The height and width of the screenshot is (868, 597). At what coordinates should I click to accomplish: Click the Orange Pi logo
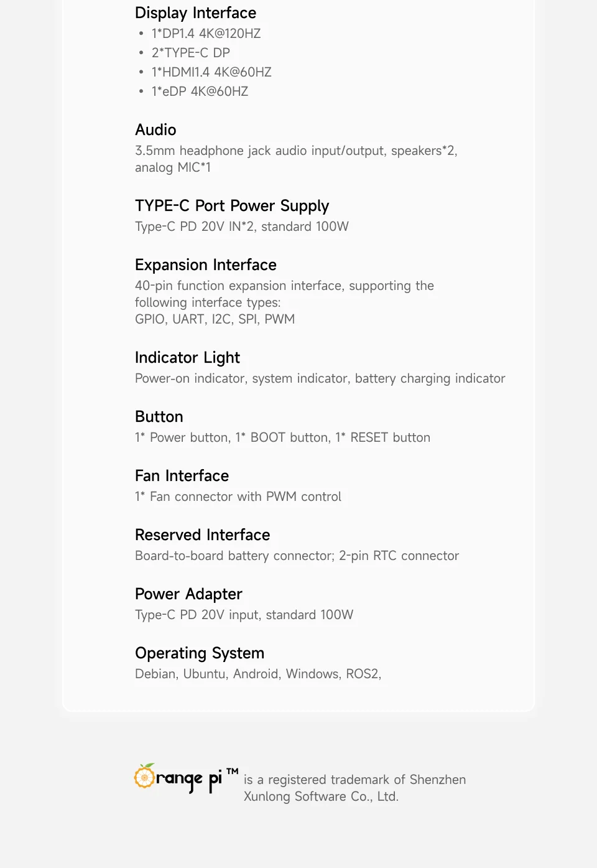tap(178, 778)
